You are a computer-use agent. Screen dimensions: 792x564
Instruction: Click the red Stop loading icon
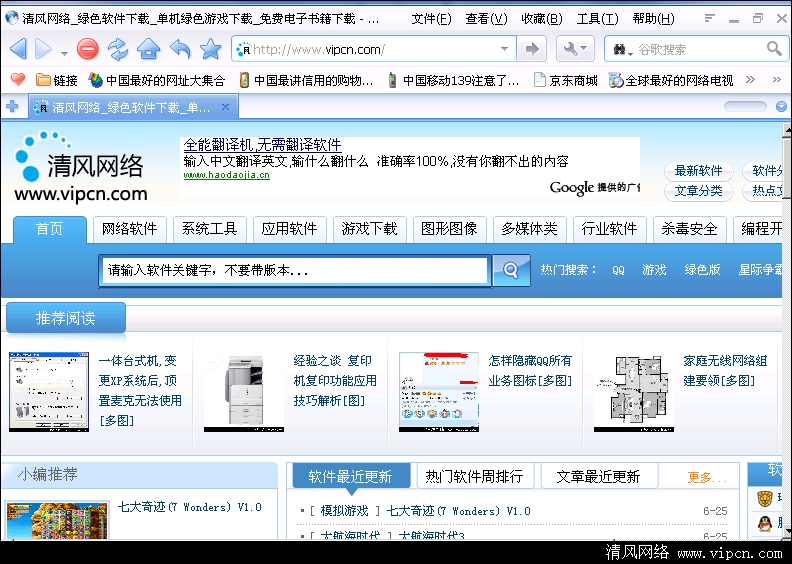(x=88, y=49)
